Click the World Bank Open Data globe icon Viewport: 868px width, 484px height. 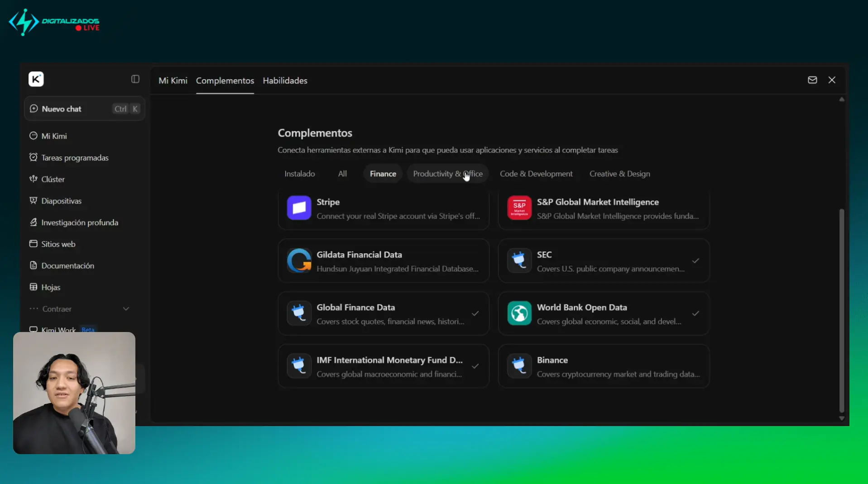[519, 313]
